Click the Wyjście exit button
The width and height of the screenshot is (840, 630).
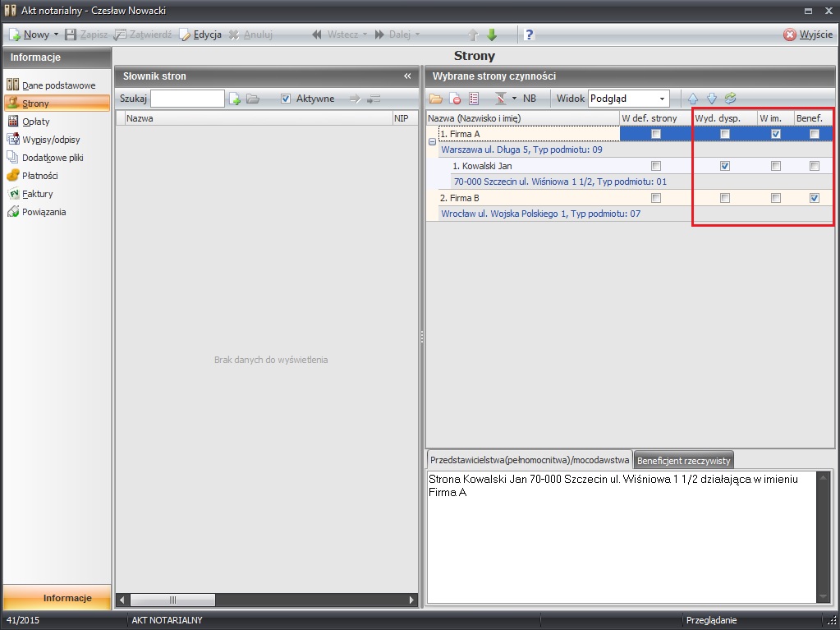coord(807,34)
